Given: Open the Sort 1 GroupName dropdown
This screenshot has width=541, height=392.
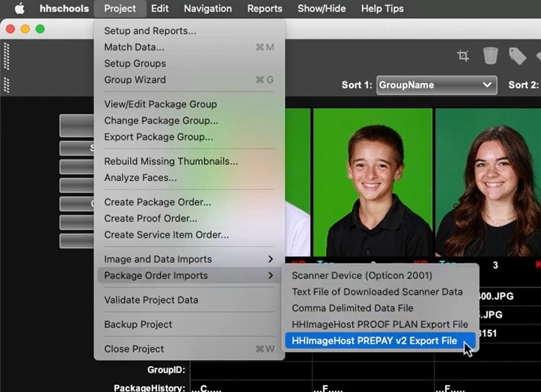Looking at the screenshot, I should [x=436, y=85].
